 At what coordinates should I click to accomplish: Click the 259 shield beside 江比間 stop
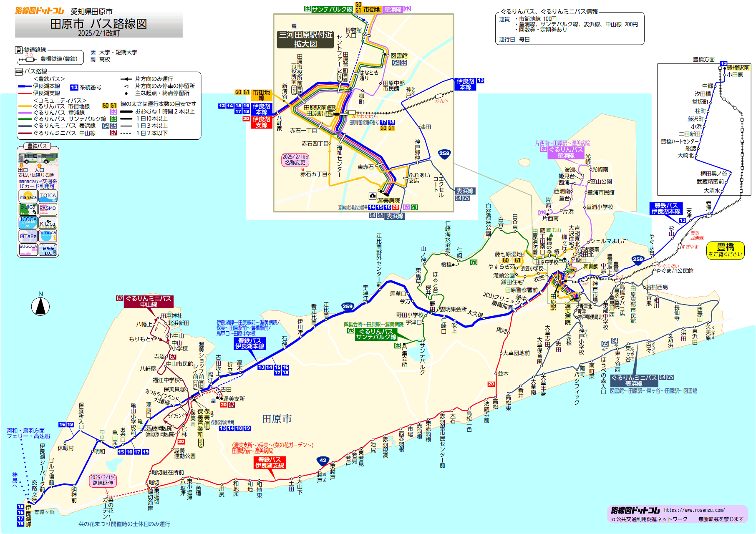tap(348, 306)
